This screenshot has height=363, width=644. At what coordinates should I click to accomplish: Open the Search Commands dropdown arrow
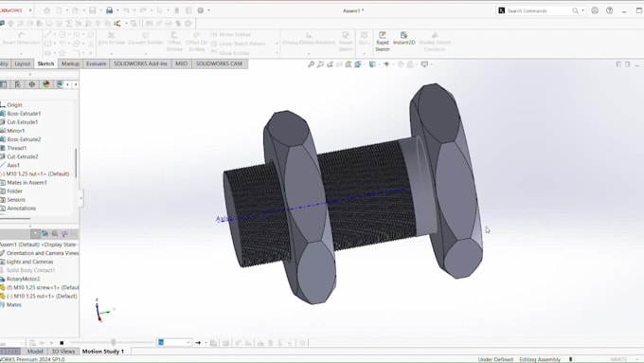tap(582, 10)
